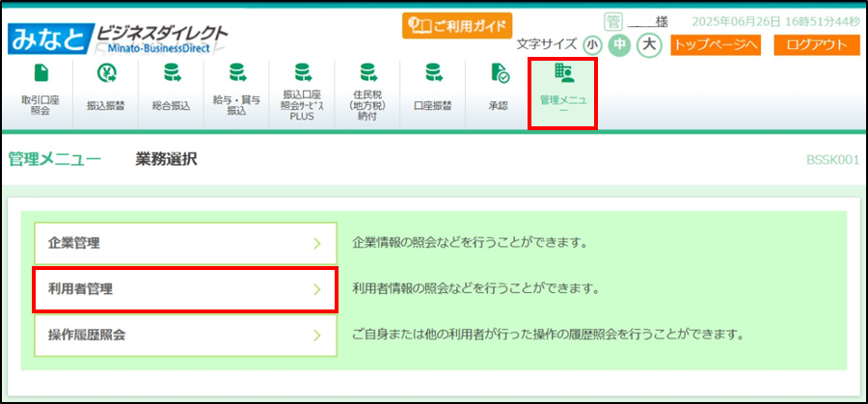Select the 口座振替 tab label
The width and height of the screenshot is (868, 404).
click(x=433, y=106)
